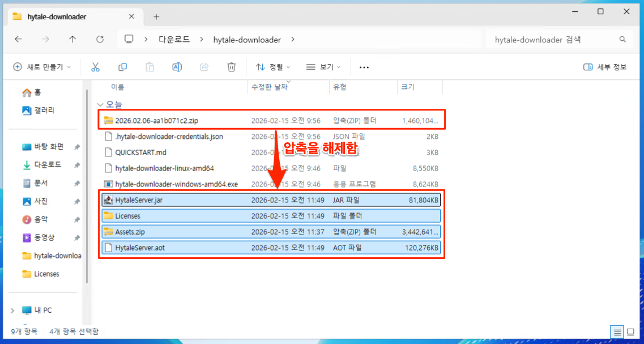Viewport: 644px width, 344px height.
Task: Open Home in the sidebar
Action: click(32, 93)
